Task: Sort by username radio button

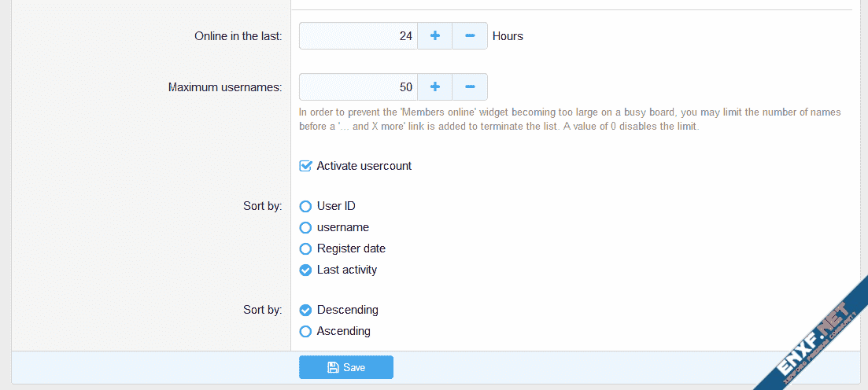Action: click(306, 227)
